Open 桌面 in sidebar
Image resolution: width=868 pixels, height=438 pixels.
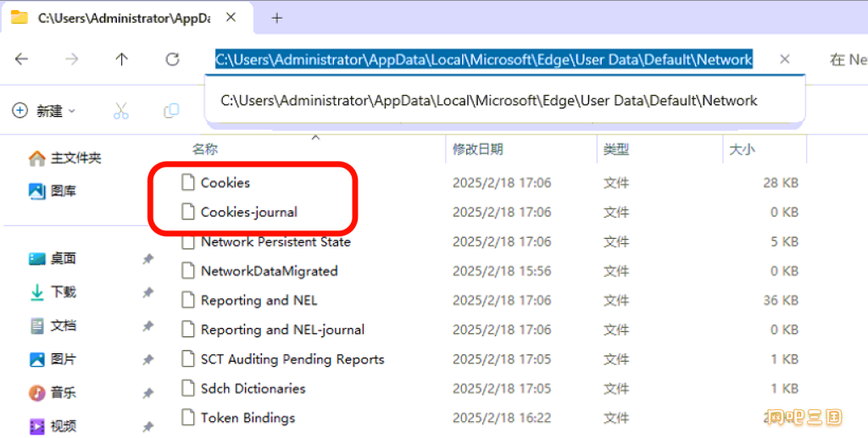pos(53,259)
